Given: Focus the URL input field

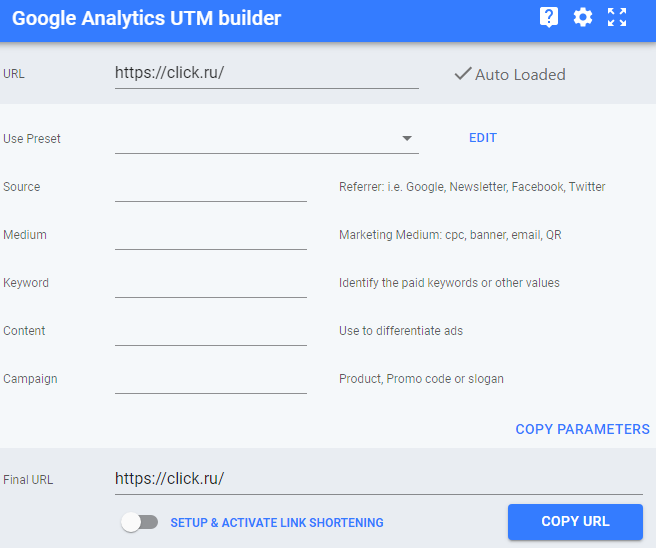Looking at the screenshot, I should coord(266,73).
